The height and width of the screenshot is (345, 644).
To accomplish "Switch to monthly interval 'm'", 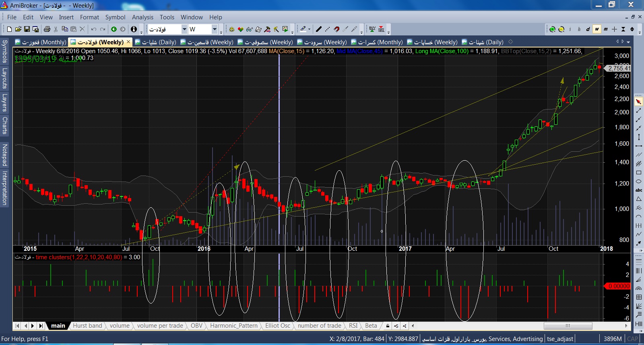I will [605, 29].
